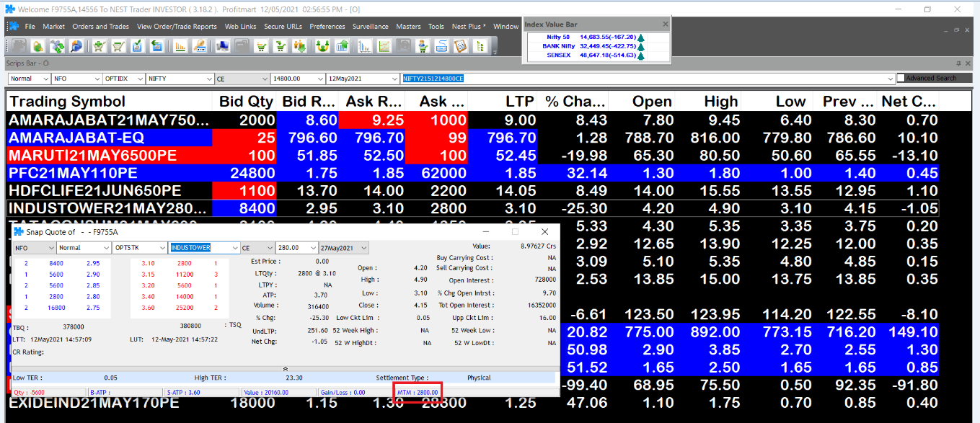Open the Orders and Trades menu
The width and height of the screenshot is (980, 423).
101,27
